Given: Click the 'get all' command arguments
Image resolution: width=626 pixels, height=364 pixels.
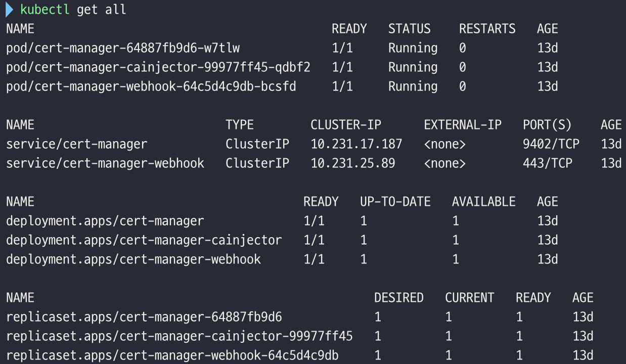Looking at the screenshot, I should pos(102,10).
